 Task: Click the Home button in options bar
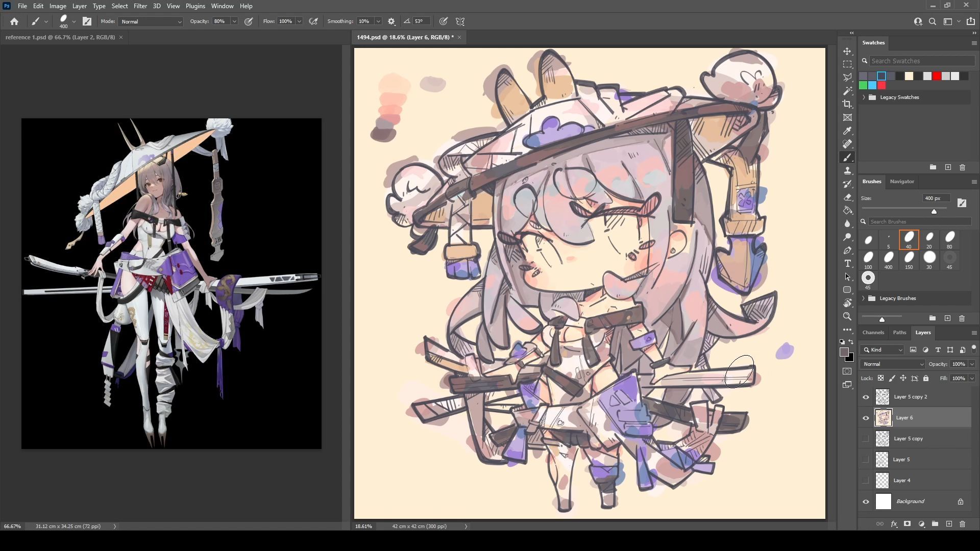click(14, 21)
